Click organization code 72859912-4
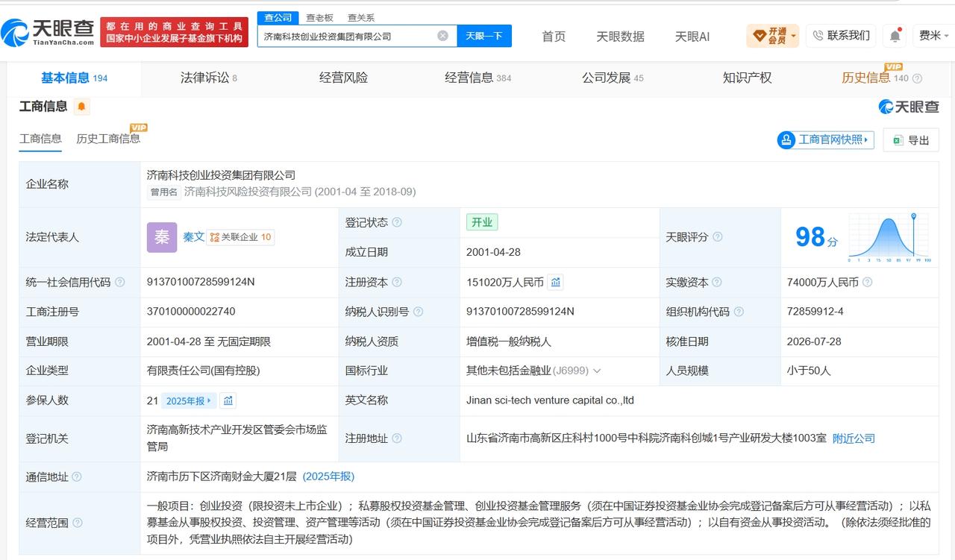Image resolution: width=955 pixels, height=560 pixels. pos(815,312)
